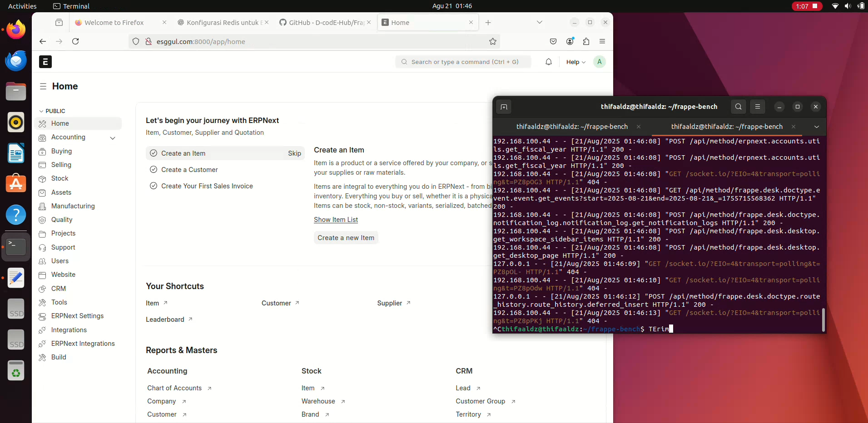Expand the Accounting sidebar section
This screenshot has height=423, width=868.
[113, 138]
